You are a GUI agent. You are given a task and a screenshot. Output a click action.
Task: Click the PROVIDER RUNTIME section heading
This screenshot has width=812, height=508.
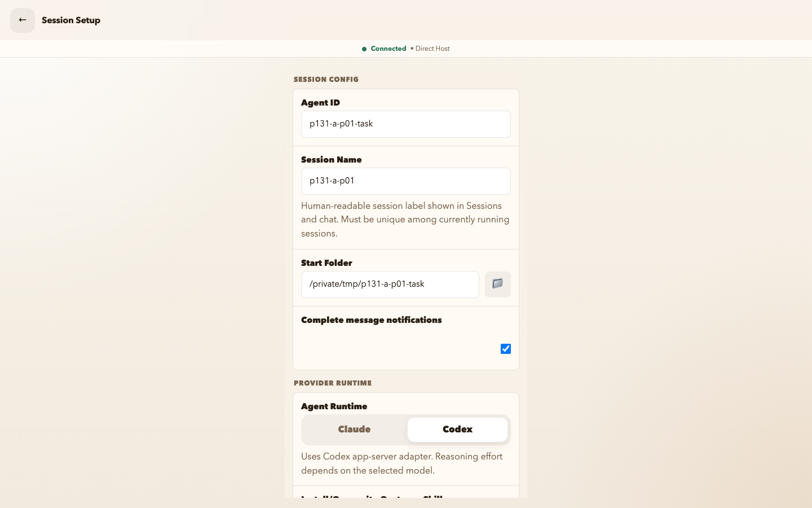click(333, 383)
